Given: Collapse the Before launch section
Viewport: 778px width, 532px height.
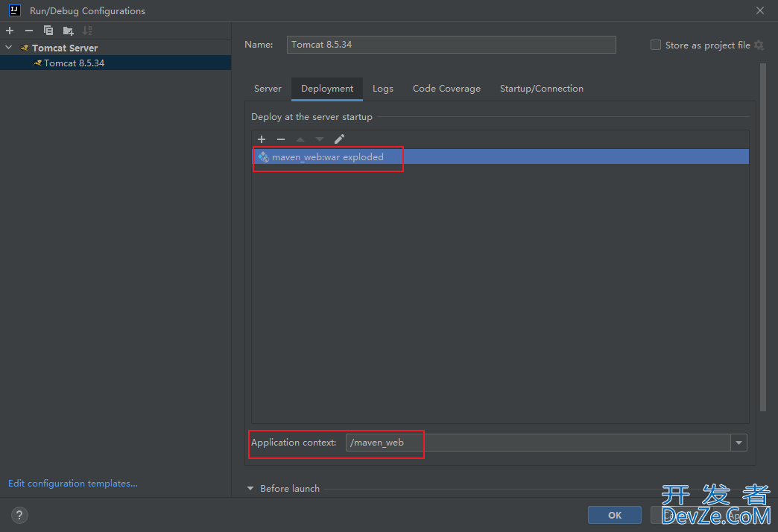Looking at the screenshot, I should pos(250,489).
